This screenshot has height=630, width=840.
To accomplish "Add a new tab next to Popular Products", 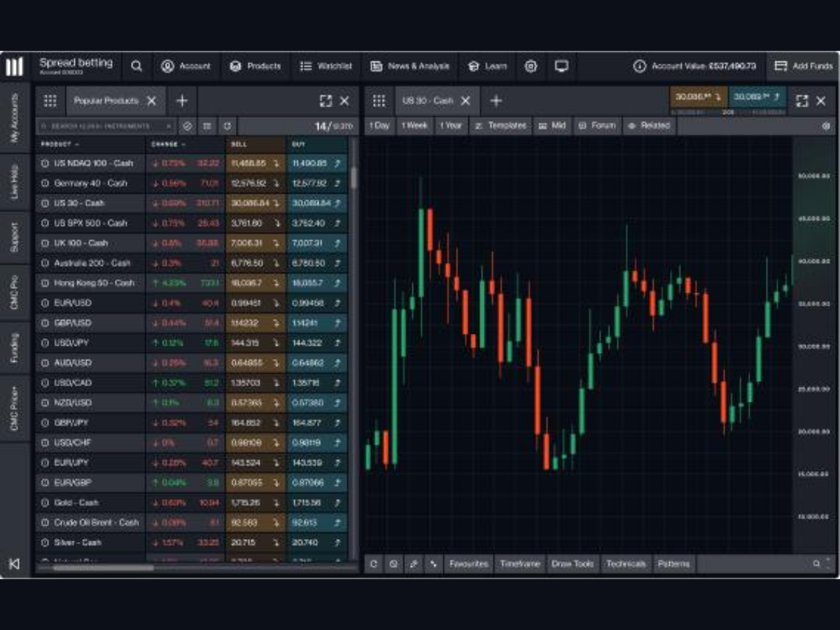I will [x=182, y=101].
